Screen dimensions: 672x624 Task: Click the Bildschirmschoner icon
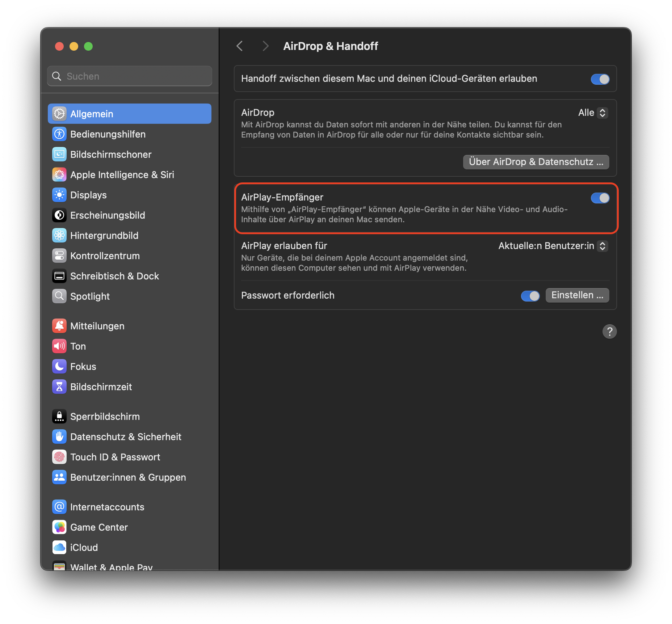coord(59,154)
